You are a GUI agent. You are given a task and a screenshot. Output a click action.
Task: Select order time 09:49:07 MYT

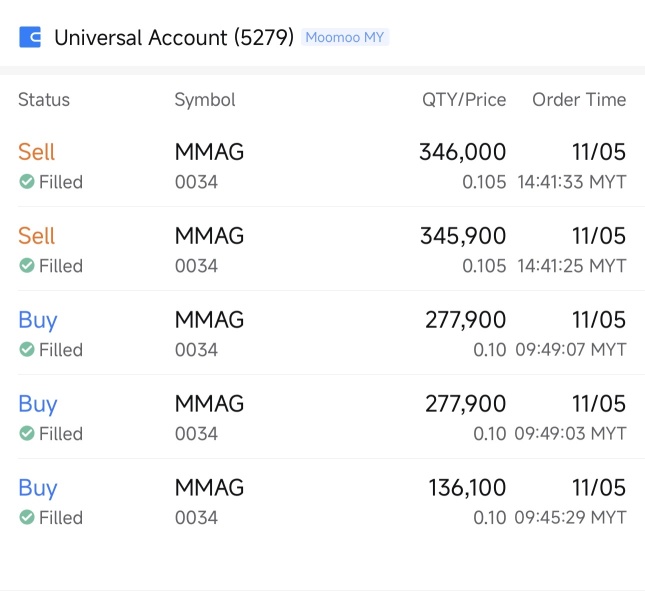coord(571,350)
